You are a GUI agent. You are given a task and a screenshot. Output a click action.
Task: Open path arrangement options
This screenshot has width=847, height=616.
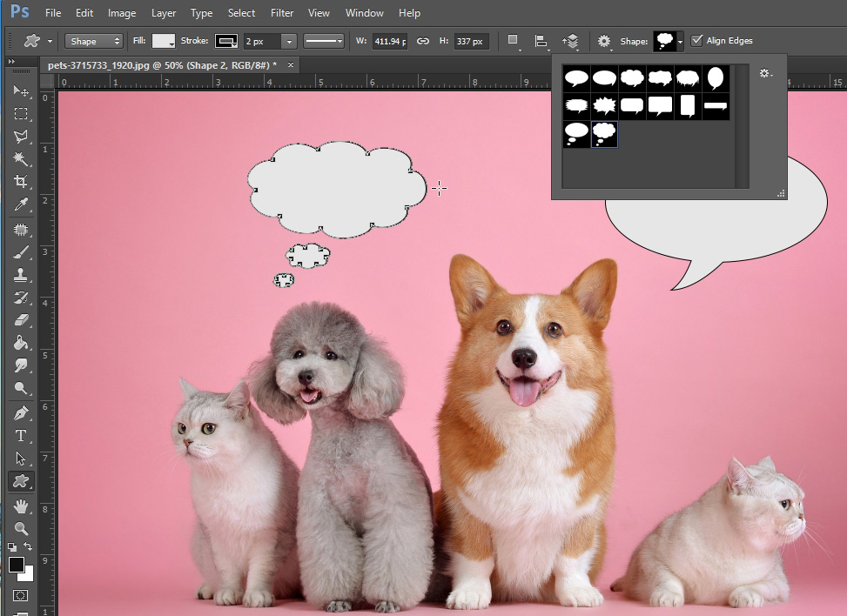(x=570, y=41)
